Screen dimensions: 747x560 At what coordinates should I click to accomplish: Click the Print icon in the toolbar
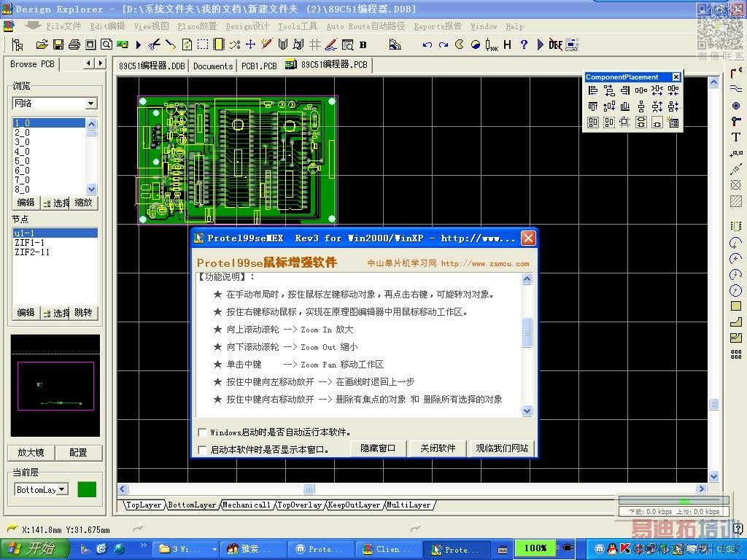click(74, 44)
